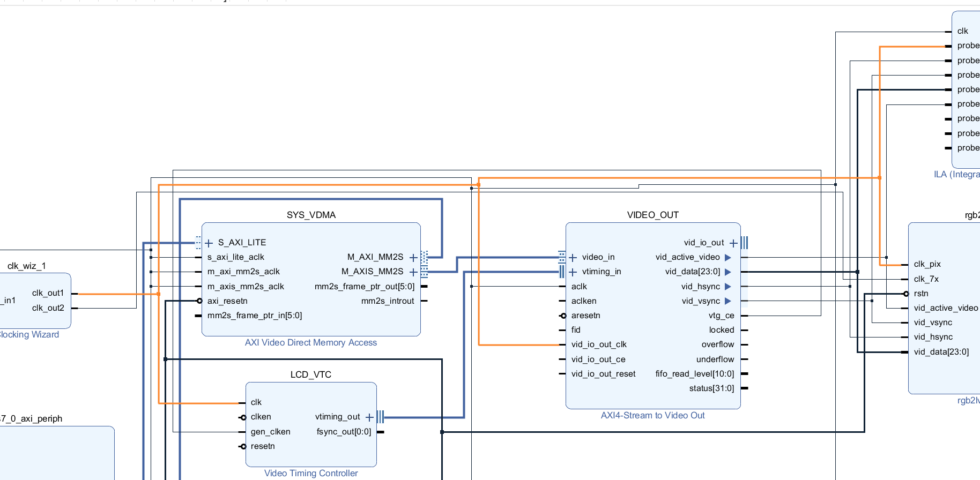Select the mm2s_frame_ptr_out[5:0] port

365,287
